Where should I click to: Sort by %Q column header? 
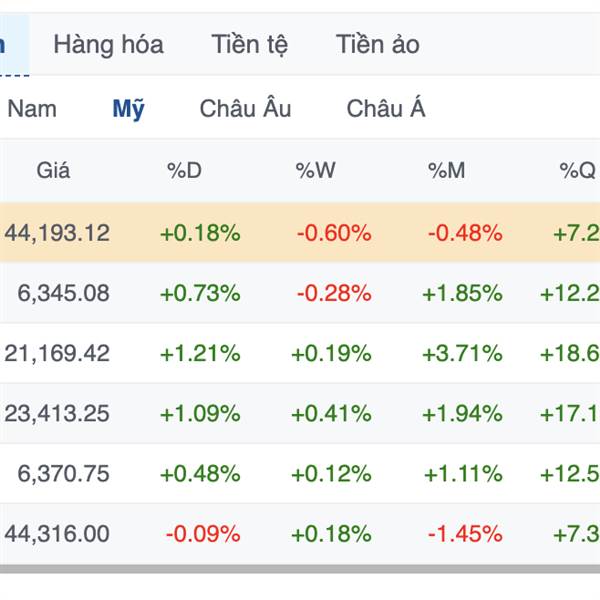pyautogui.click(x=577, y=171)
